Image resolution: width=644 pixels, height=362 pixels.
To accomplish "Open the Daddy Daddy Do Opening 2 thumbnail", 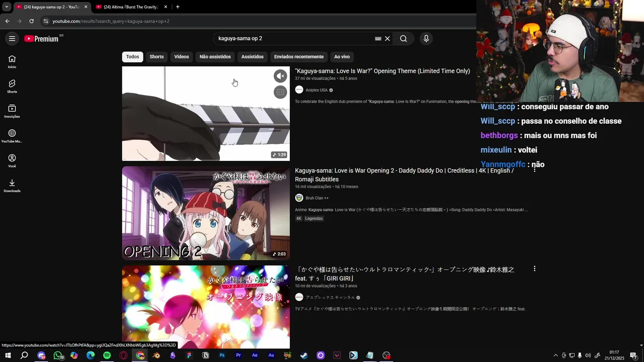I will [x=206, y=213].
